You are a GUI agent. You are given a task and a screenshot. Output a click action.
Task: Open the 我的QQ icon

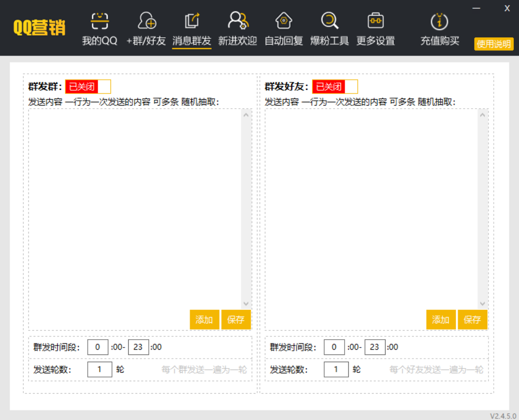pyautogui.click(x=100, y=21)
